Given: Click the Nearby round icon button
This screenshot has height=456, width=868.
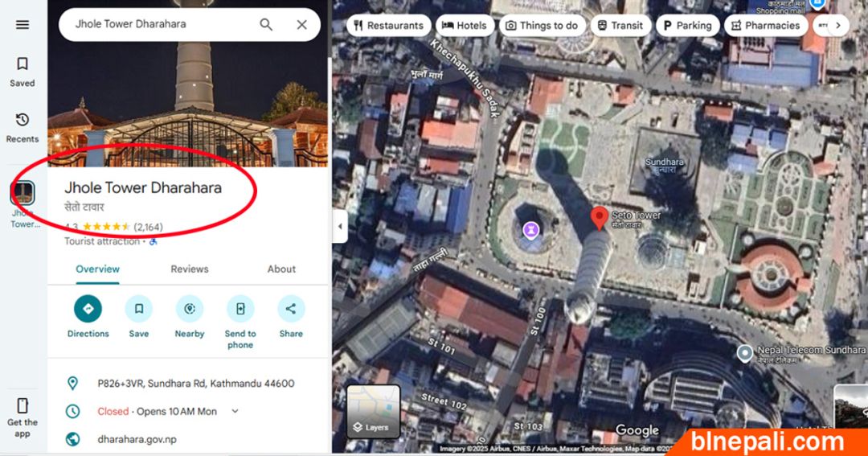Looking at the screenshot, I should [x=190, y=309].
